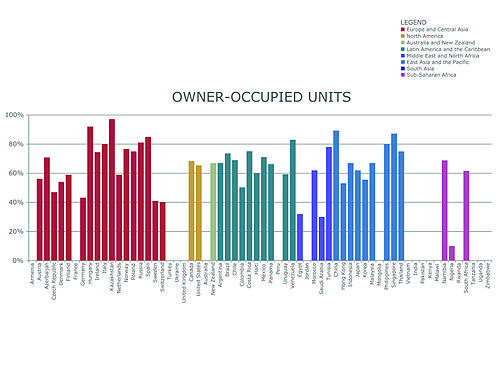Image resolution: width=500 pixels, height=386 pixels.
Task: Click the purple Sub-Saharan Africa legend swatch
Action: (x=403, y=75)
